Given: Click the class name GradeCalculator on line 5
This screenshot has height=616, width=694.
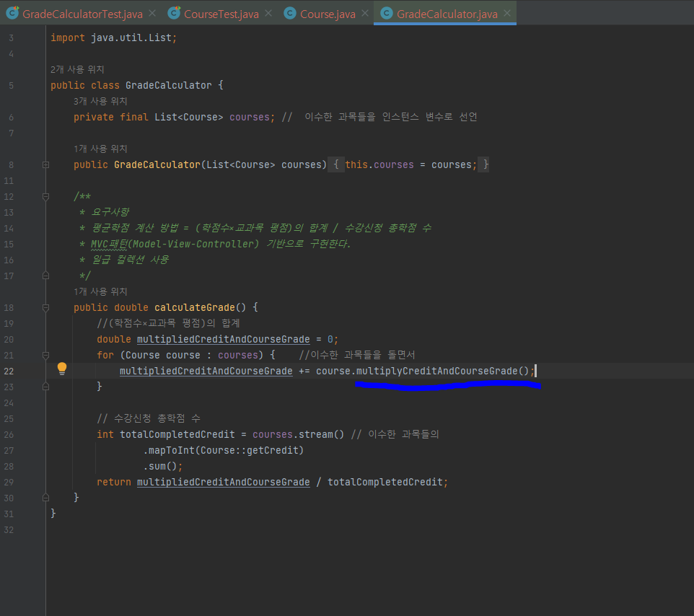Looking at the screenshot, I should pos(169,85).
